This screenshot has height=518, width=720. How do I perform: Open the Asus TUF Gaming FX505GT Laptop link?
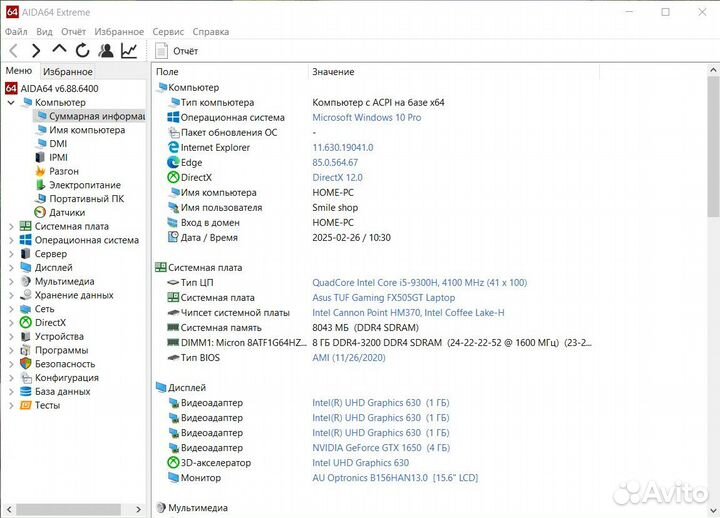coord(383,298)
